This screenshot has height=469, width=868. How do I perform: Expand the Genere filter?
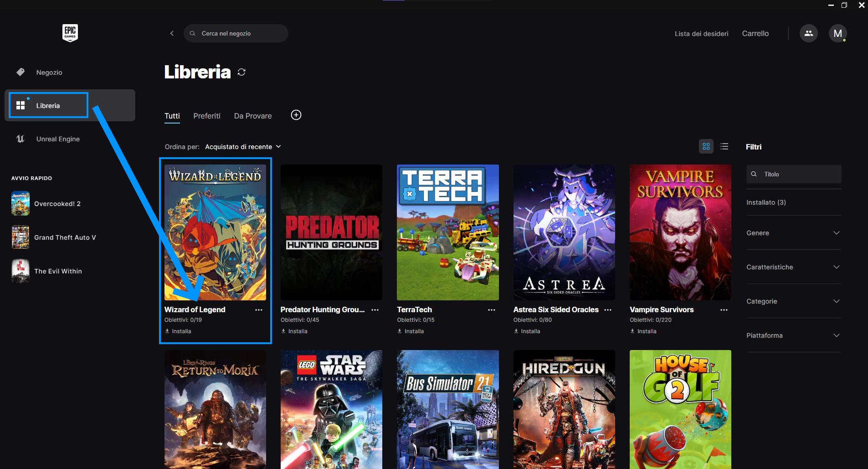(x=793, y=233)
